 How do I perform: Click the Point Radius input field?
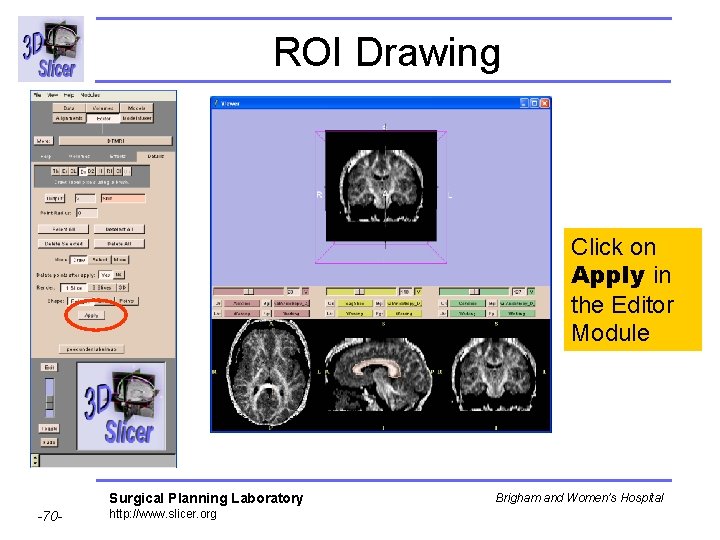click(x=87, y=213)
